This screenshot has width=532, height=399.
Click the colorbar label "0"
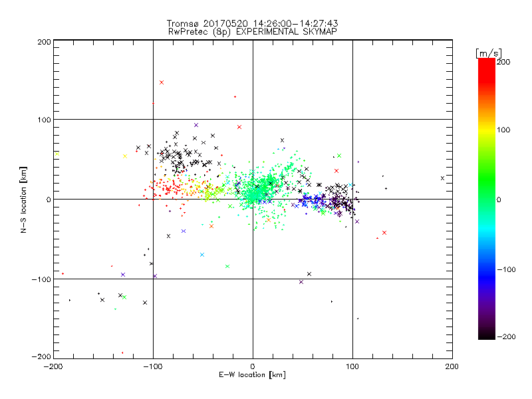(x=499, y=200)
